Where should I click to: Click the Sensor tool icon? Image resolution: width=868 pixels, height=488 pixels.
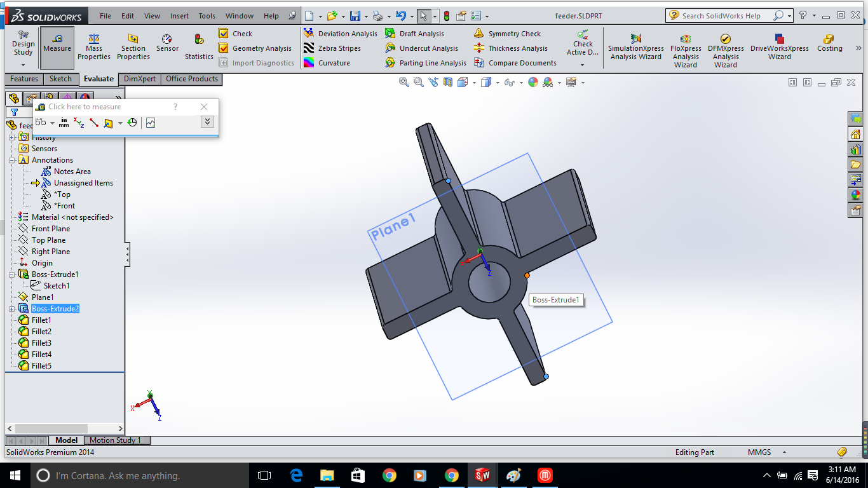[x=167, y=44]
